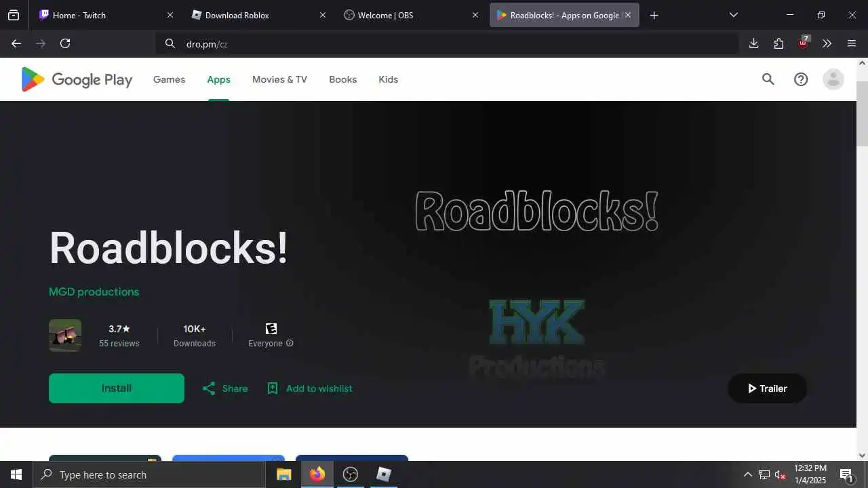Click the Roadblocks! app icon thumbnail
The height and width of the screenshot is (488, 868).
(65, 335)
